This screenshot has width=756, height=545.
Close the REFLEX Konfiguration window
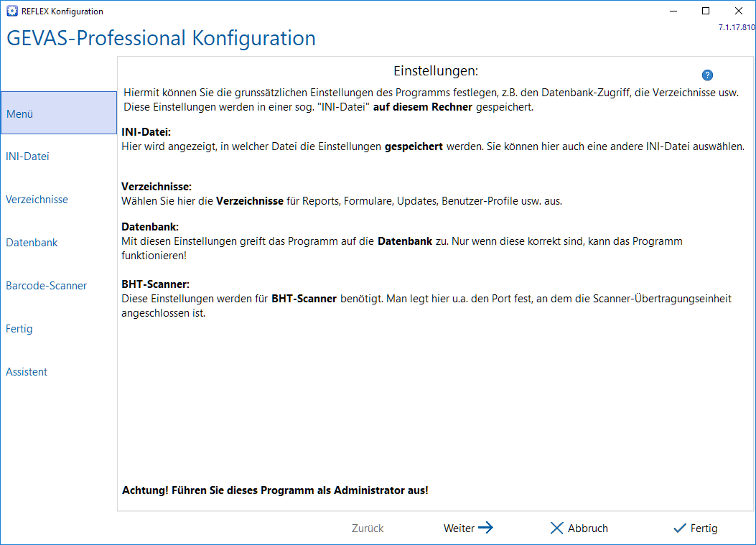(x=739, y=11)
